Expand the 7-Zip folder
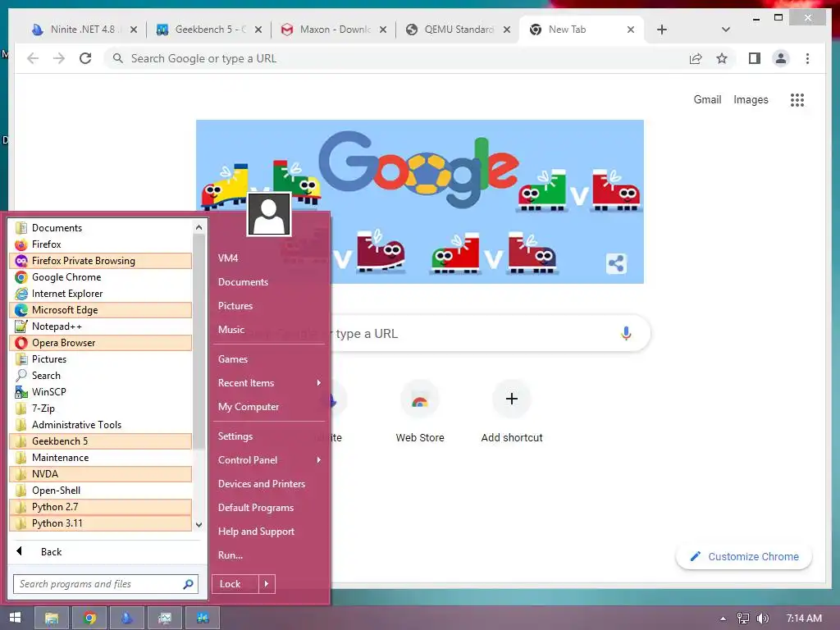Screen dimensions: 840x630 pos(100,409)
